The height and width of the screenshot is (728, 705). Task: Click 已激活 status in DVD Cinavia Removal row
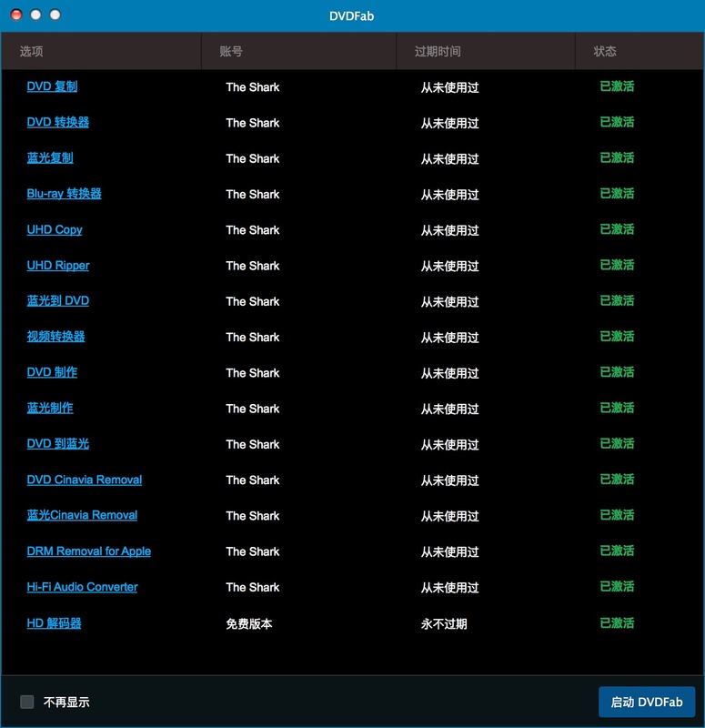point(617,480)
